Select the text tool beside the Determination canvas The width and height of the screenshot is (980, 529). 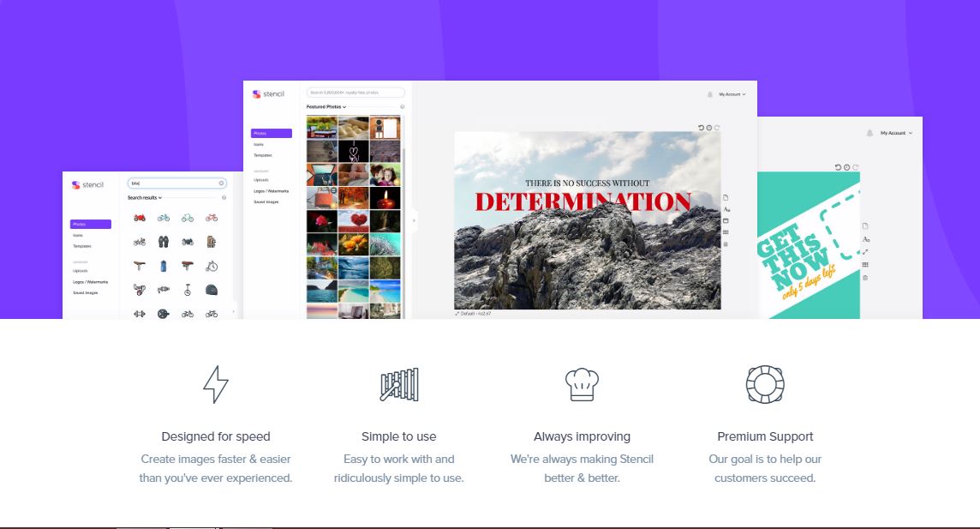click(x=726, y=209)
